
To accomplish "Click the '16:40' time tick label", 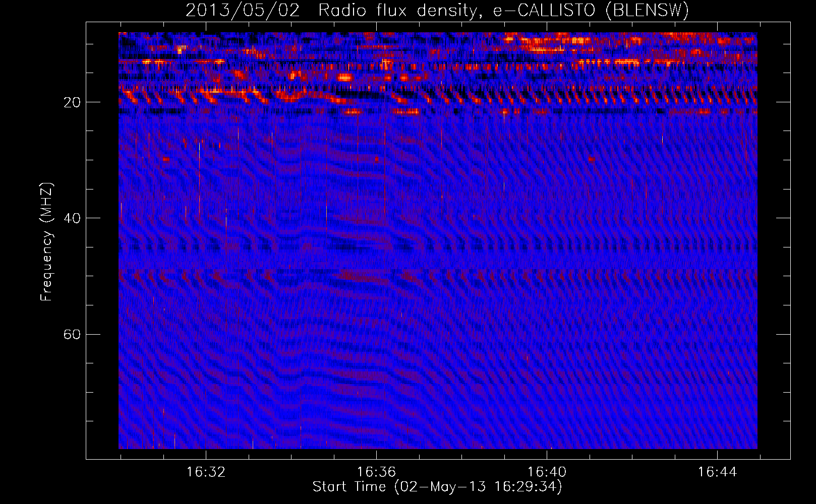I will pyautogui.click(x=547, y=472).
